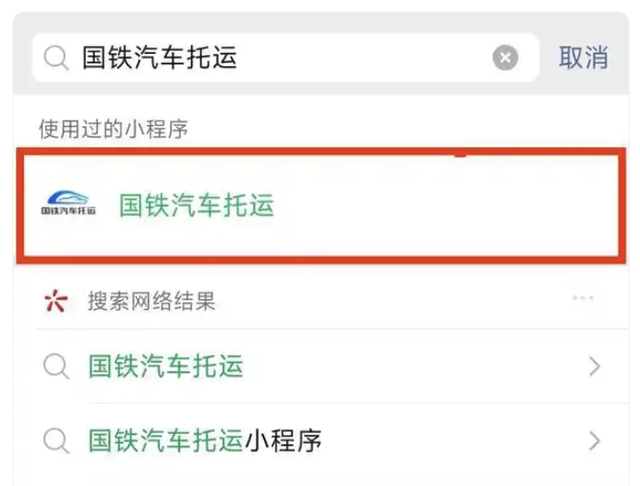
Task: Select the green 国铁汽车托运 mini program name
Action: pyautogui.click(x=196, y=204)
